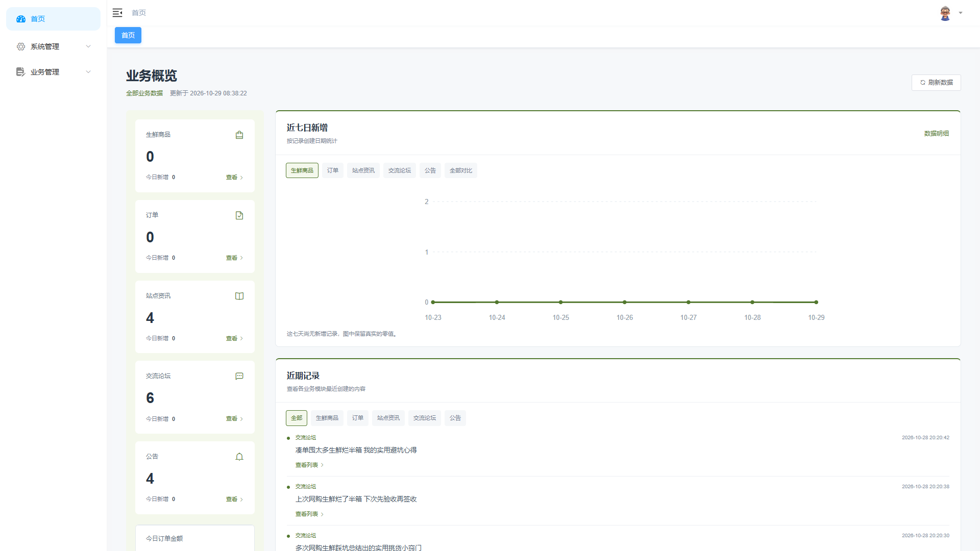Filter 近期记录 by 公告

(x=455, y=418)
